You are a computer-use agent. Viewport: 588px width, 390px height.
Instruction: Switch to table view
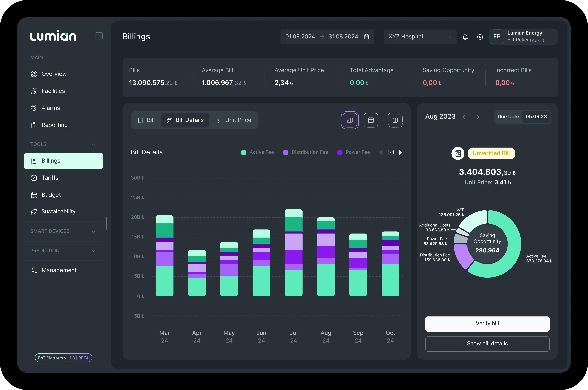pyautogui.click(x=371, y=120)
